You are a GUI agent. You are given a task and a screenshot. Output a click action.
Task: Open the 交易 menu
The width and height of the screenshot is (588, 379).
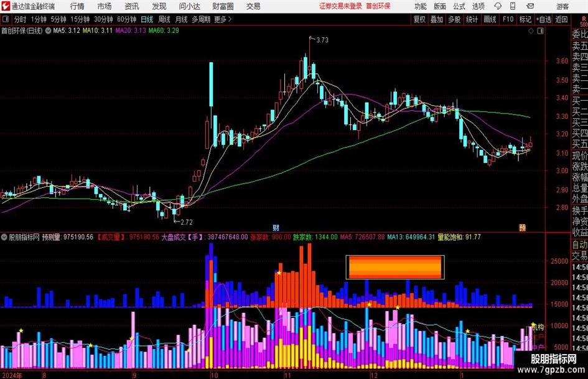(x=253, y=6)
